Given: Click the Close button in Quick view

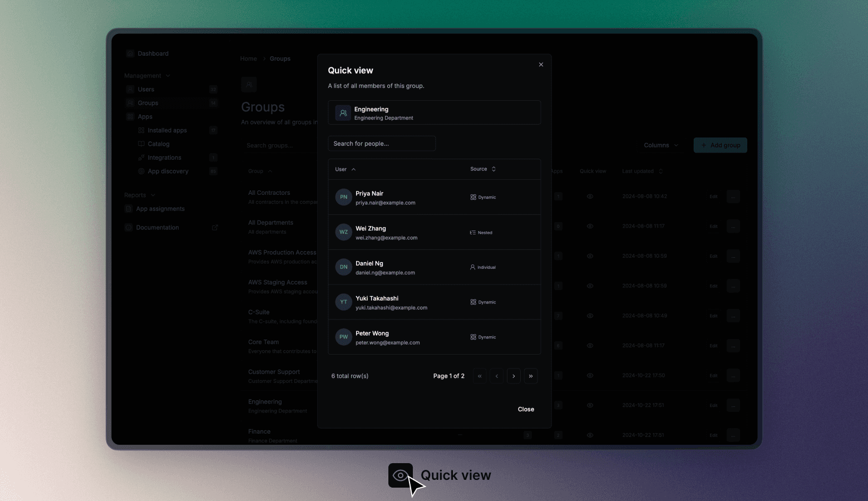Looking at the screenshot, I should click(526, 409).
